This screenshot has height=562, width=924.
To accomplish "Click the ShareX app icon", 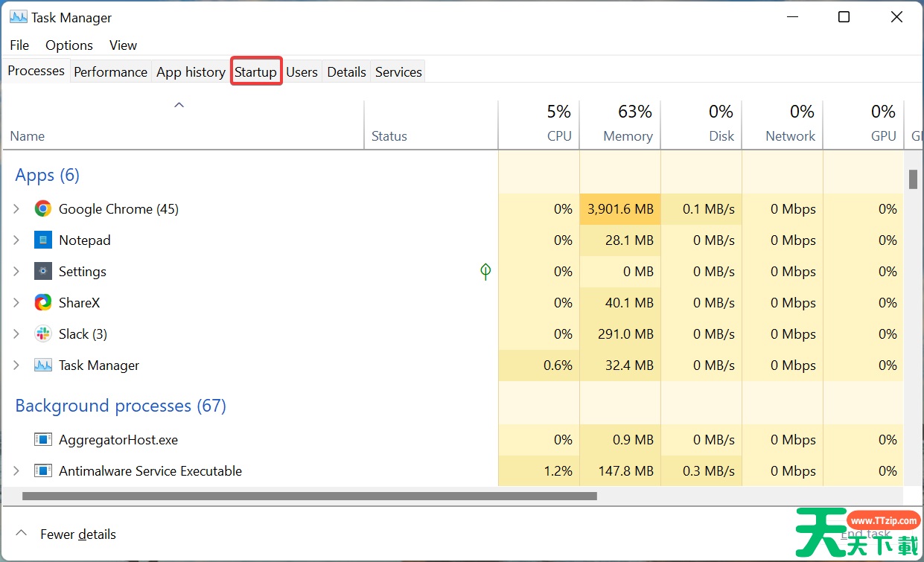I will [43, 303].
